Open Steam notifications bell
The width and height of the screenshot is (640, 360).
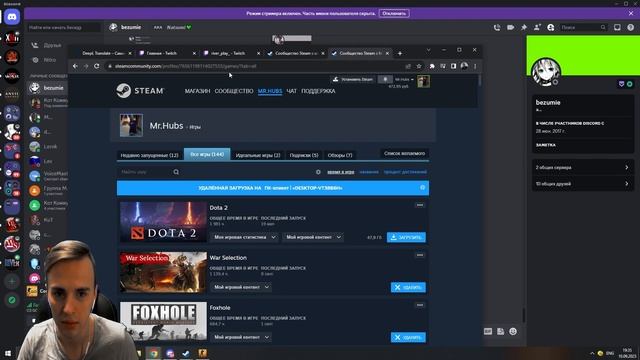pyautogui.click(x=385, y=79)
